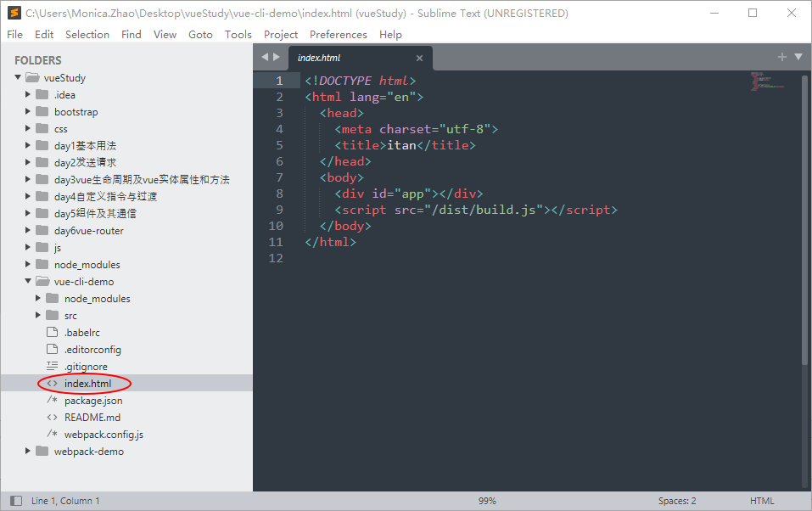The image size is (812, 511).
Task: Open the Goto menu
Action: pyautogui.click(x=200, y=34)
